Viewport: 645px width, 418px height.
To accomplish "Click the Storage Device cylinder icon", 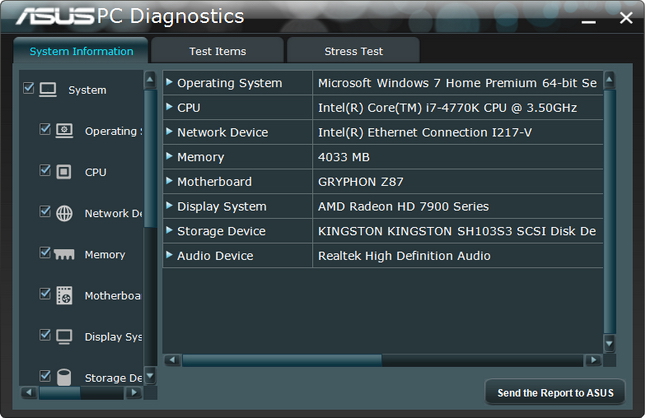I will [64, 377].
